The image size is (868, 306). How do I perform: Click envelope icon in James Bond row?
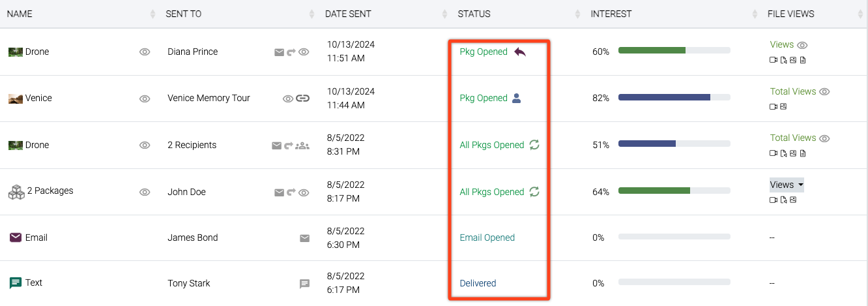point(304,238)
